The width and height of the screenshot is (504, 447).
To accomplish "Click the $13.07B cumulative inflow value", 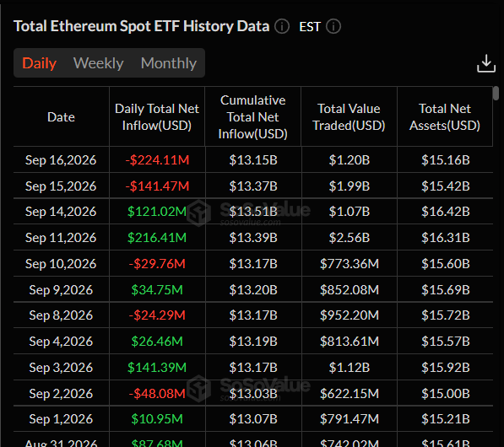I will point(253,418).
